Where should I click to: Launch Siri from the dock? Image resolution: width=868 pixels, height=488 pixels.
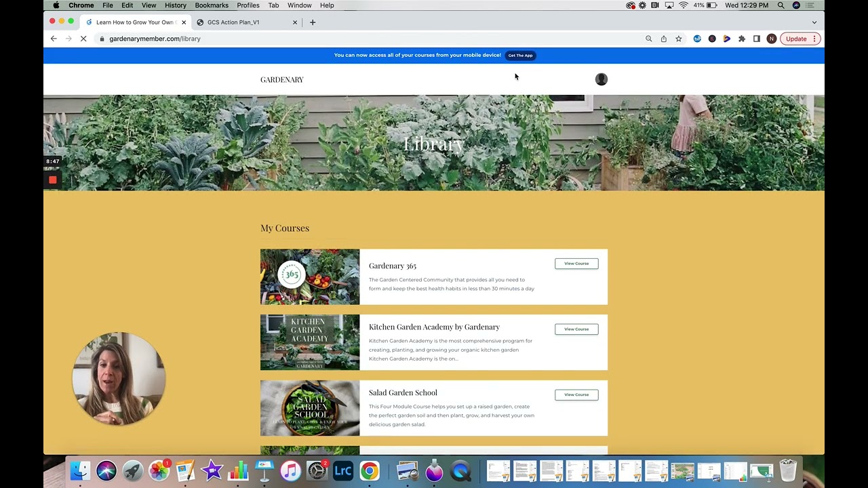click(x=106, y=470)
